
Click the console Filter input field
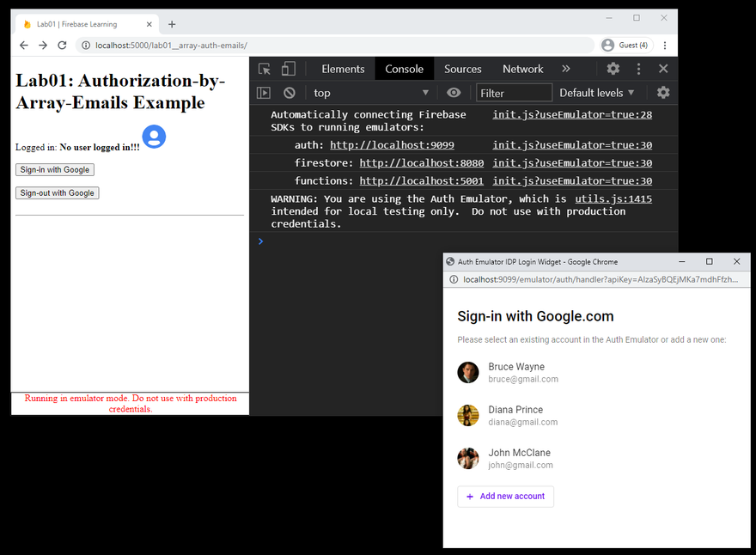click(514, 93)
